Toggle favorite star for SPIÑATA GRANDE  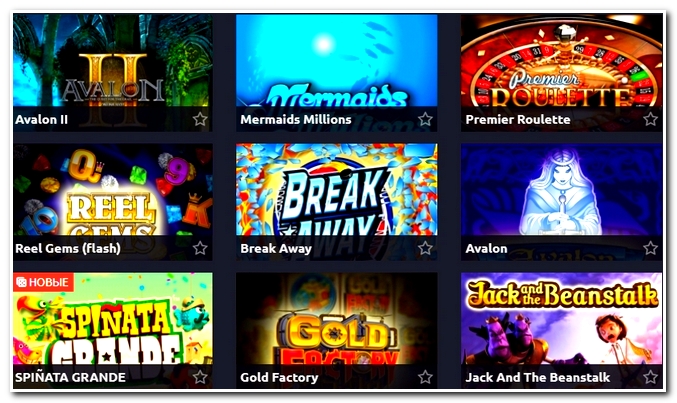(x=200, y=377)
